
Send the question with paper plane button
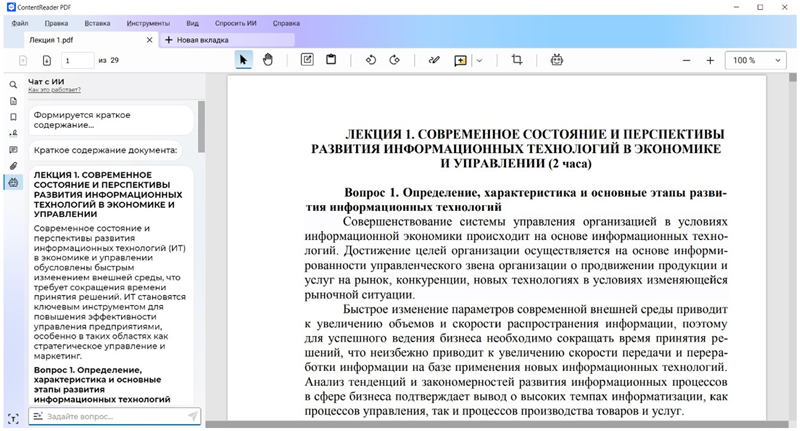click(x=192, y=416)
